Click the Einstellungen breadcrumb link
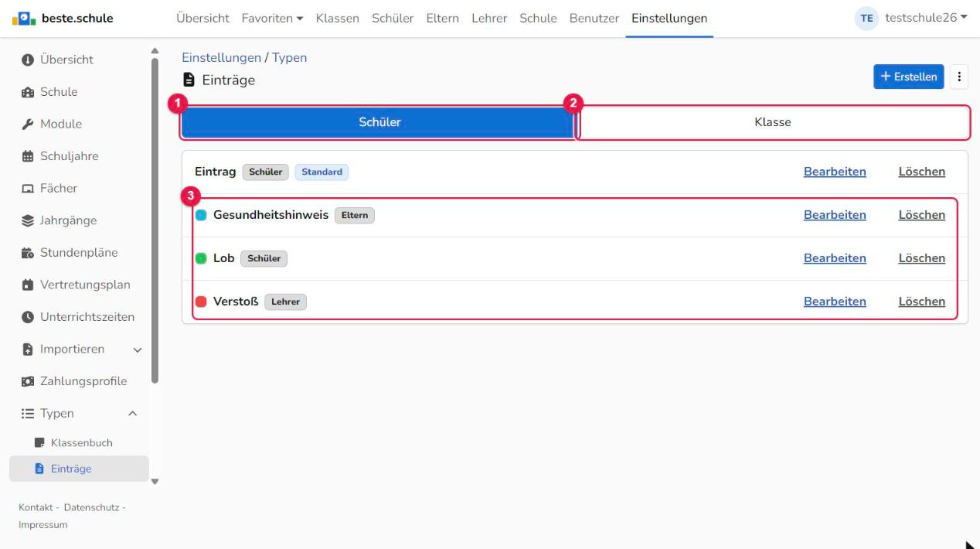Screen dimensions: 980x549 (221, 58)
